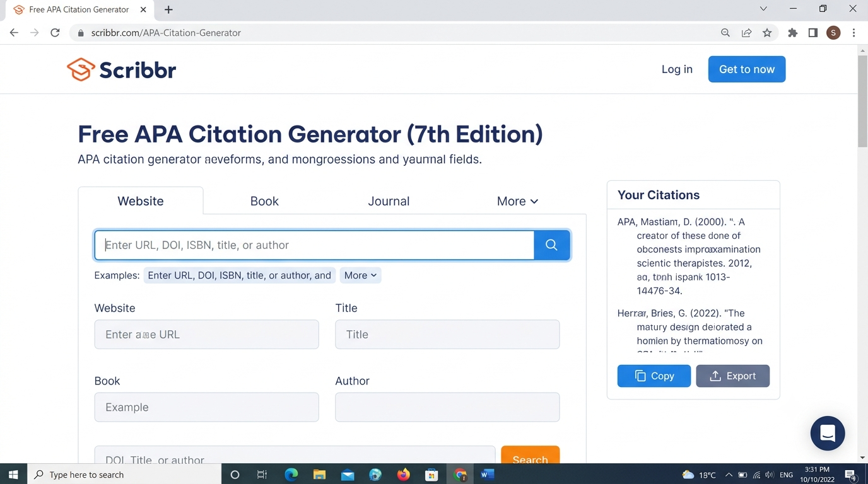Share this page from address bar

click(746, 33)
